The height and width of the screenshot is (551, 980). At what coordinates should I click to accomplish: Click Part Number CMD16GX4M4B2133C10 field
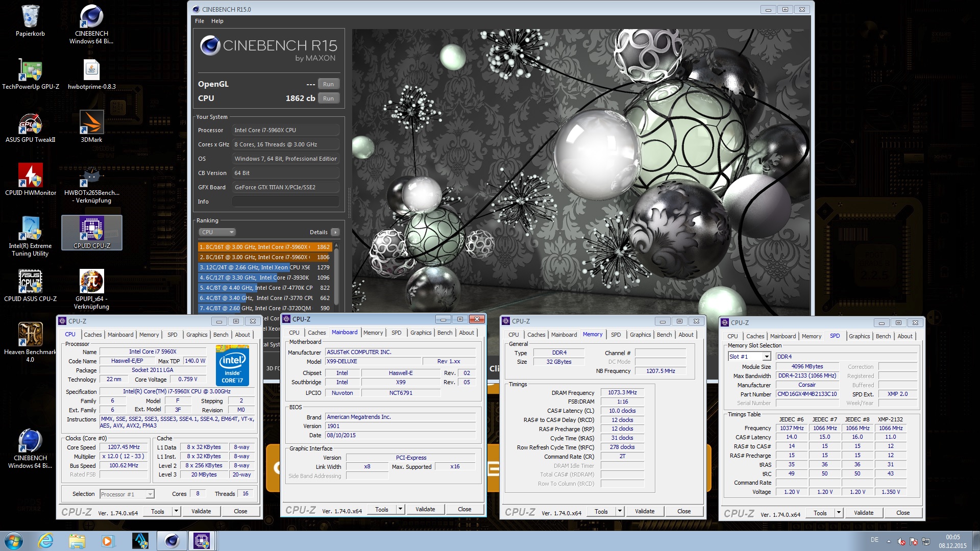(x=806, y=394)
